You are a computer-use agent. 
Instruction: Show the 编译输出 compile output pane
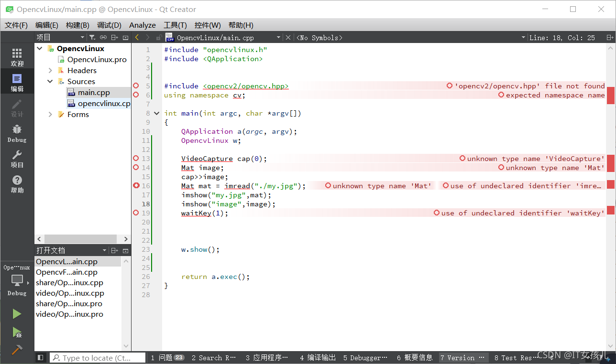[318, 357]
